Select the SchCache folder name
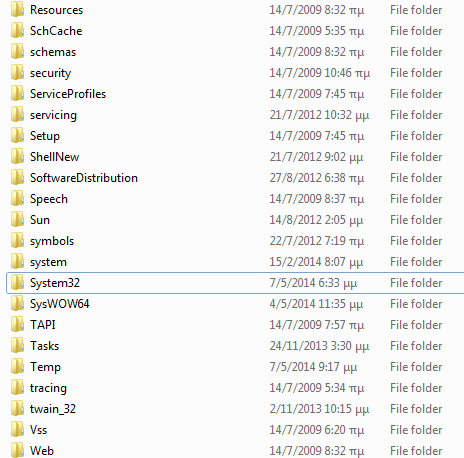The height and width of the screenshot is (458, 464). coord(56,31)
